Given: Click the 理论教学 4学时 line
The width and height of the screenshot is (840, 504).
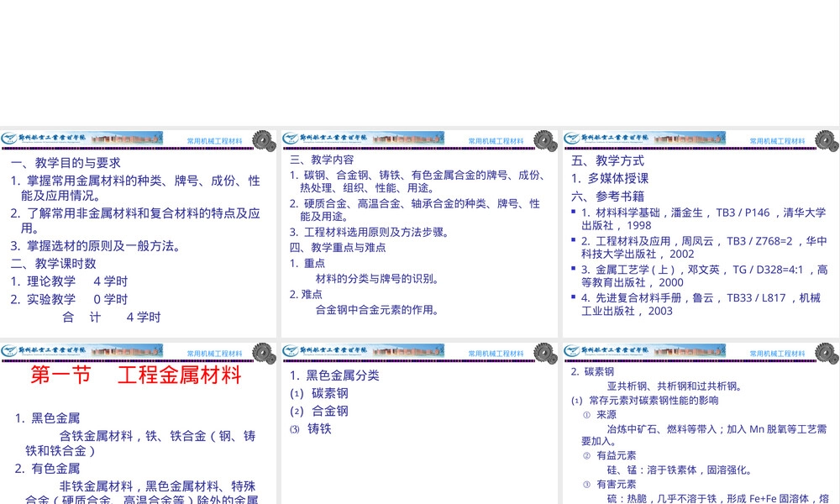Looking at the screenshot, I should click(x=69, y=281).
